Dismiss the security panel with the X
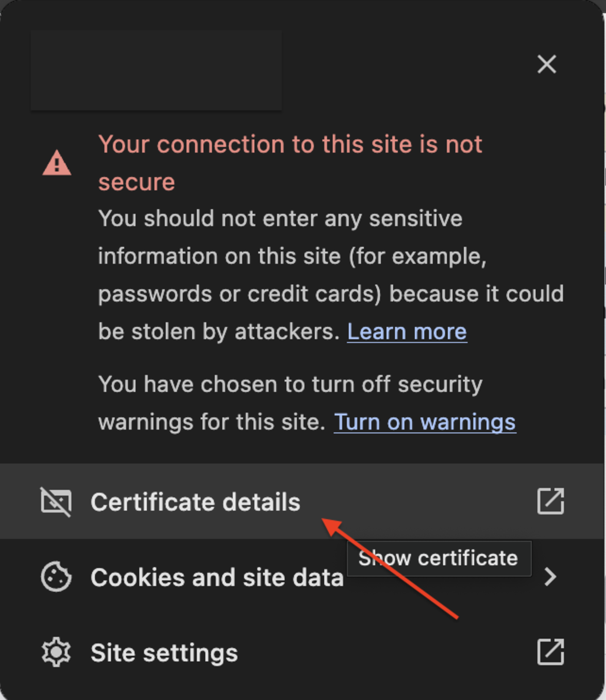Viewport: 606px width, 700px height. [546, 65]
